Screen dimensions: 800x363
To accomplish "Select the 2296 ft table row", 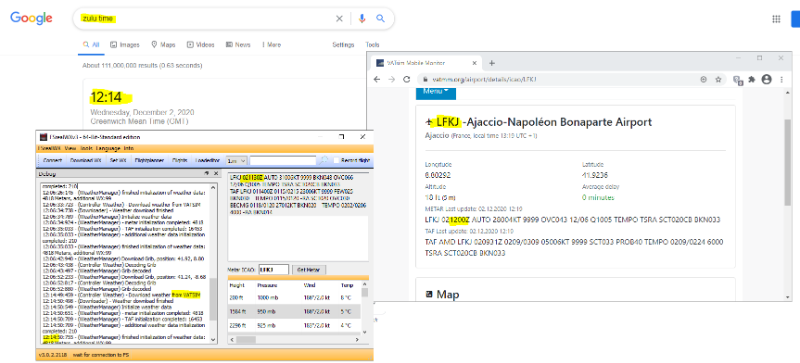I will (294, 324).
